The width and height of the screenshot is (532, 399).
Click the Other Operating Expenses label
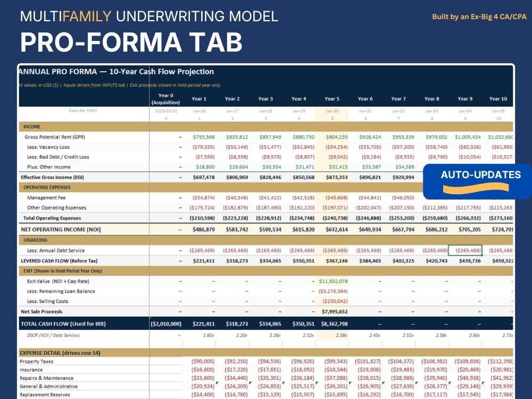coord(56,207)
